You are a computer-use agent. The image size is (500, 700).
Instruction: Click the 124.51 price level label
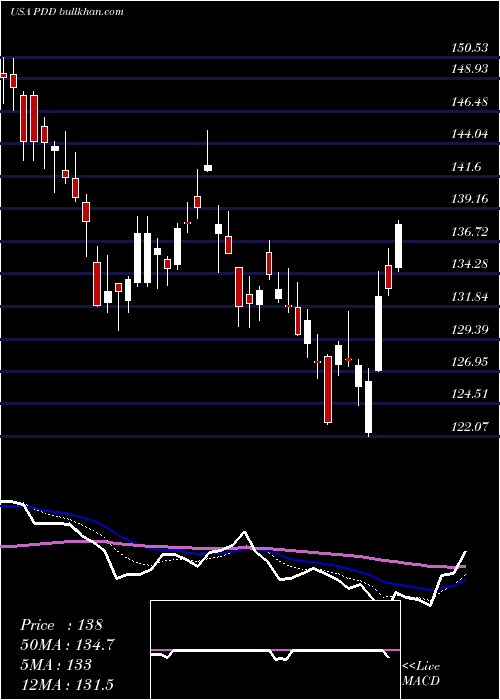coord(469,395)
